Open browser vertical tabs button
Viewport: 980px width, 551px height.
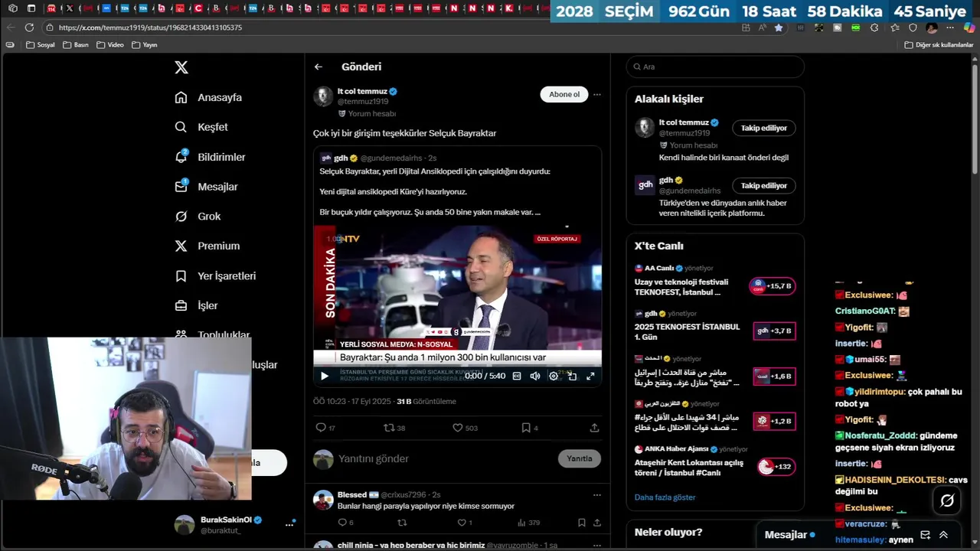(31, 8)
